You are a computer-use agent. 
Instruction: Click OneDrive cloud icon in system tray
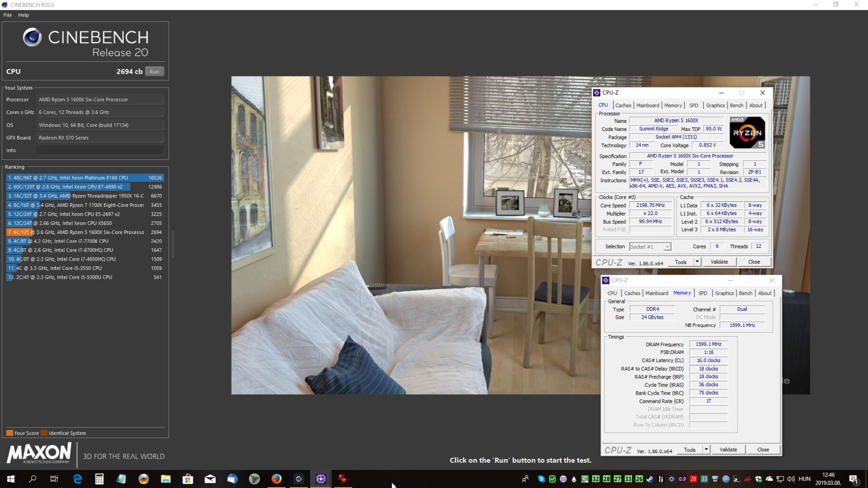pos(769,479)
